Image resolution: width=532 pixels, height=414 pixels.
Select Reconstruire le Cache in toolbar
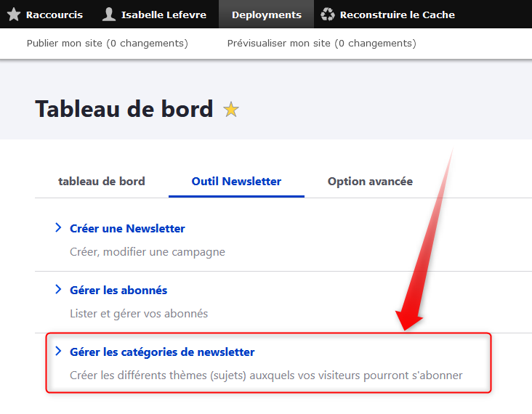tap(397, 15)
